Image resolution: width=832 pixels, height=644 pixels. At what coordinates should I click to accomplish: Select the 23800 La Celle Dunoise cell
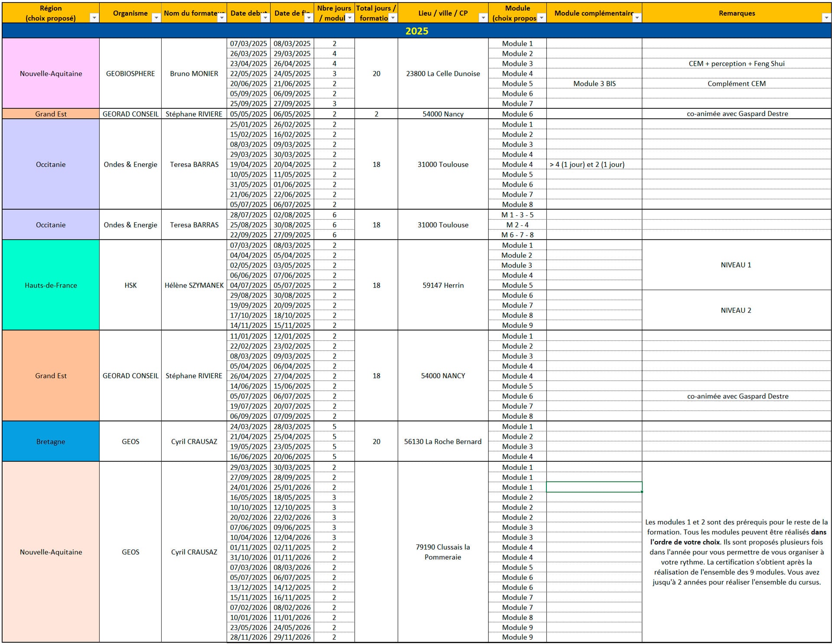[x=443, y=73]
